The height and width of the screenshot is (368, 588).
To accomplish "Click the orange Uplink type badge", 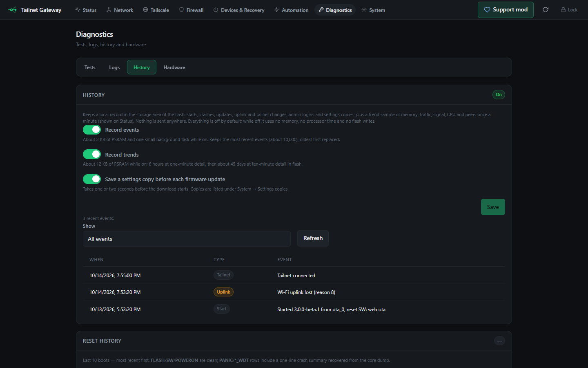I will point(223,292).
